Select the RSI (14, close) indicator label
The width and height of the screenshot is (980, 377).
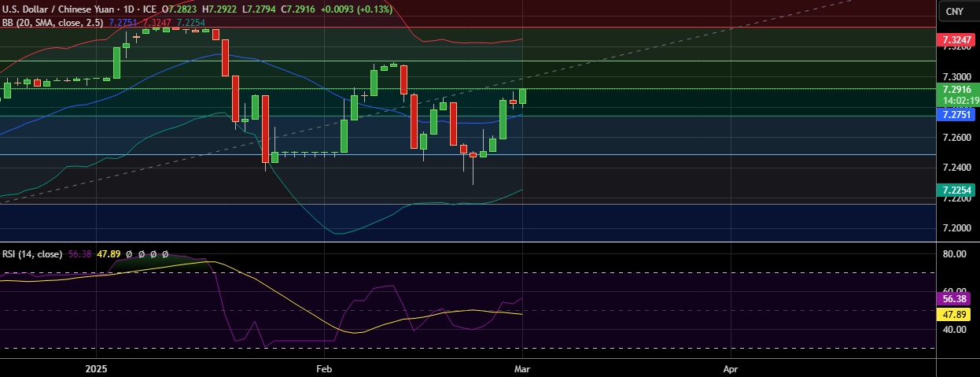coord(31,254)
